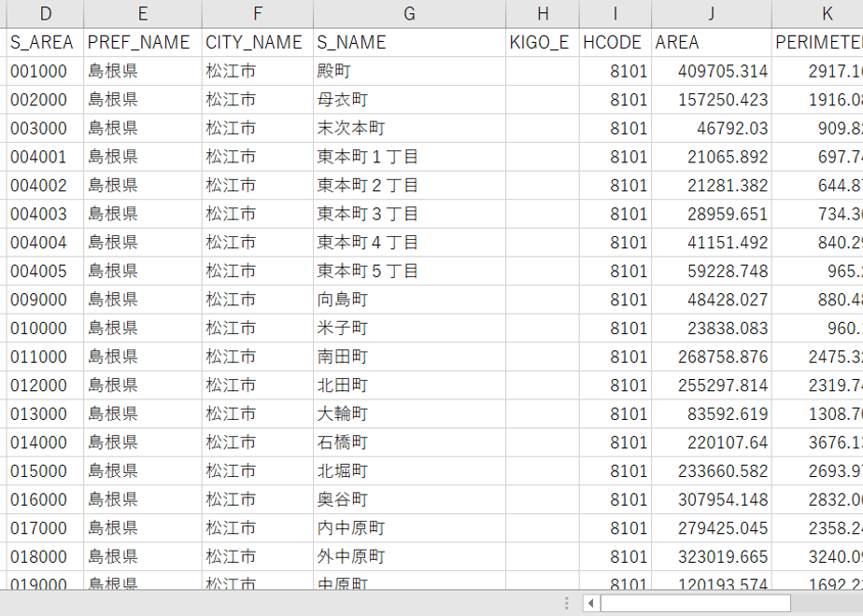
Task: Select AREA value 220107.64
Action: point(712,442)
